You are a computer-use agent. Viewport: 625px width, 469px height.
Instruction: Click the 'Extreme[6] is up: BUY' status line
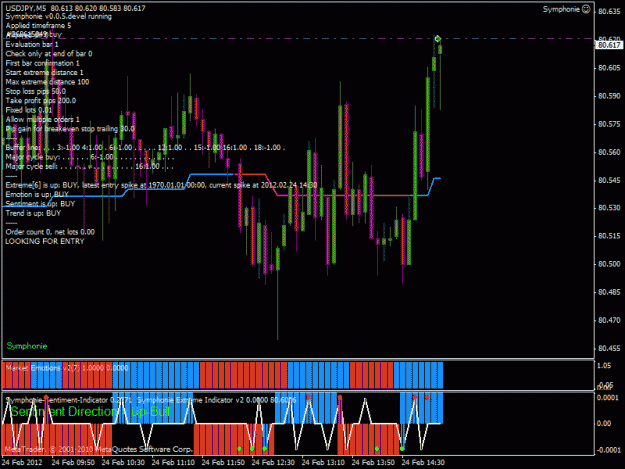[x=161, y=185]
